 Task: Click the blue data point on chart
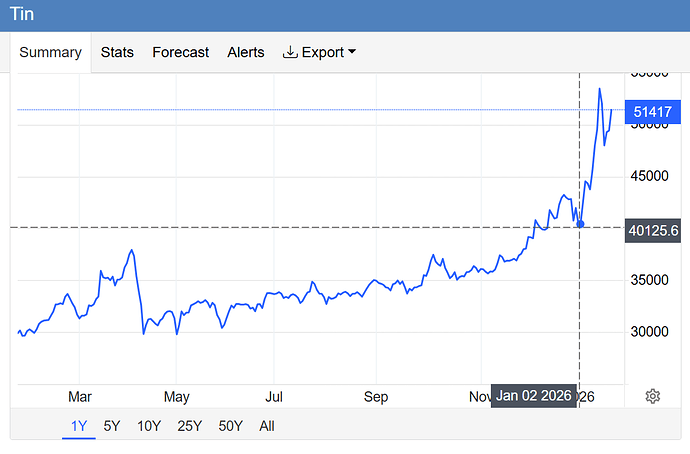click(x=580, y=224)
